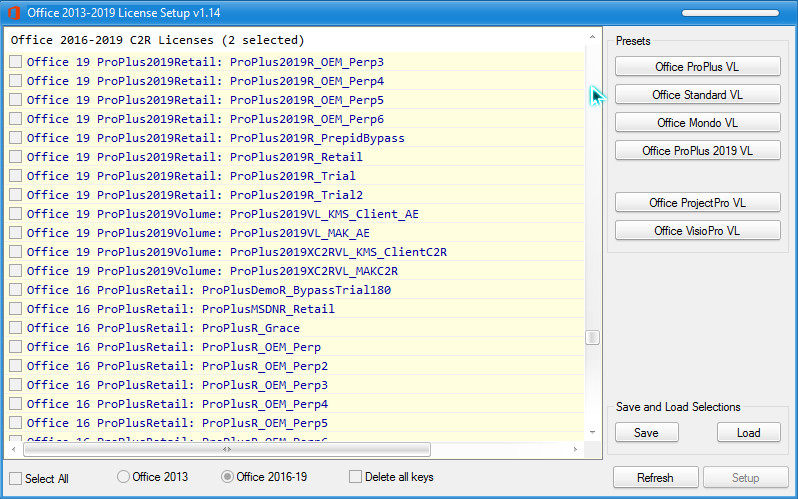Click the vertical scrollbar up arrow
Screen dimensions: 798x499
[x=592, y=37]
